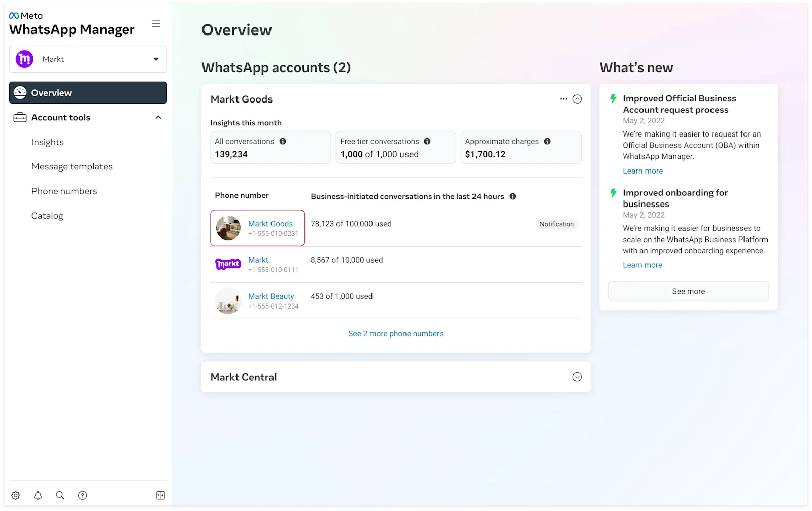This screenshot has height=511, width=812.
Task: Open notifications via the bell icon
Action: [38, 495]
